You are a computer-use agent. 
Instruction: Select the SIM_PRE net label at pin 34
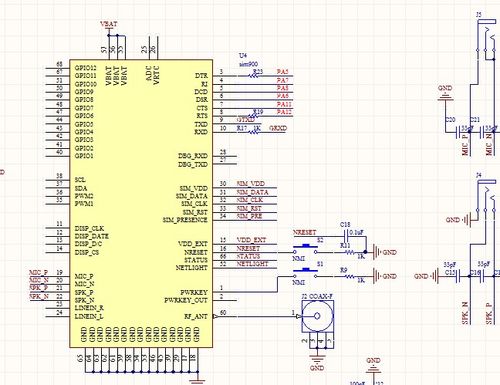tap(249, 216)
